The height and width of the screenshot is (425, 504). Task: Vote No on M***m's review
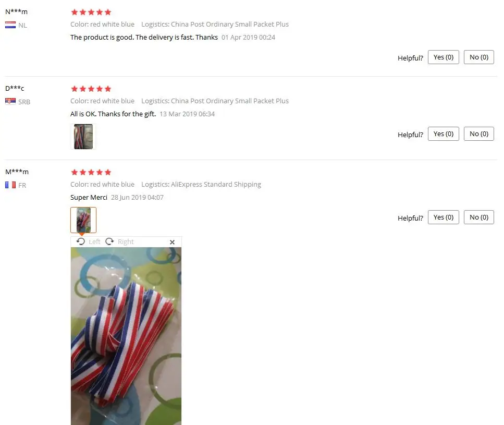pyautogui.click(x=478, y=217)
